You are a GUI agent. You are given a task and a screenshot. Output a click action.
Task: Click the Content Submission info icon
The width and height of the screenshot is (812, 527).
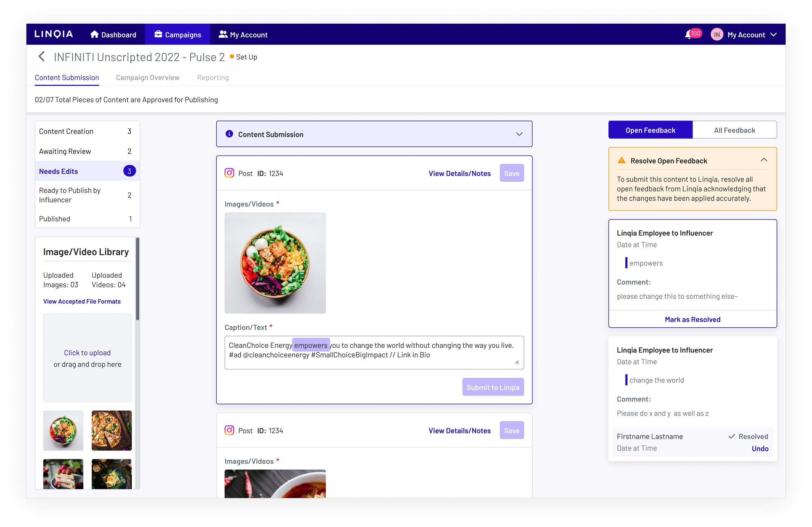coord(229,134)
